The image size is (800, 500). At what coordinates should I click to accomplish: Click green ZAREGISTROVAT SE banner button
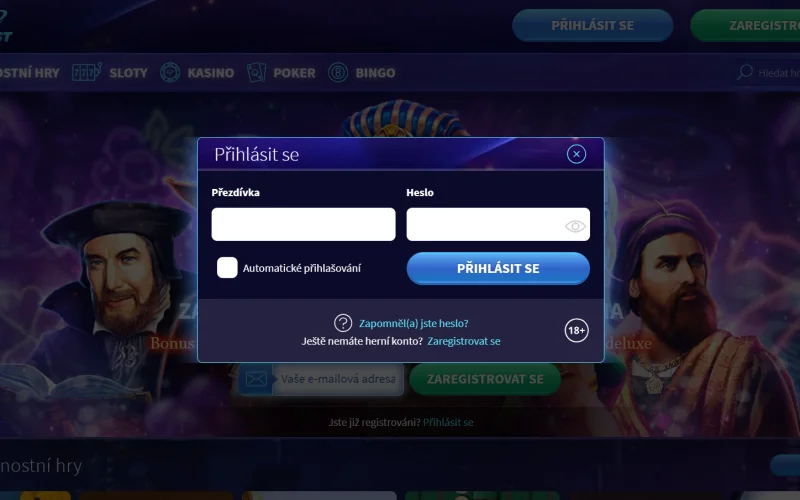point(485,379)
